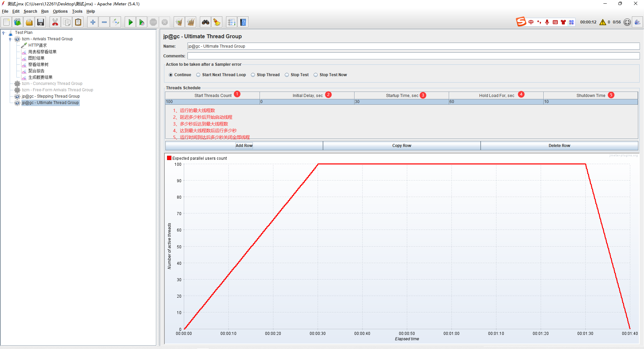This screenshot has width=644, height=349.
Task: Click the Name input field
Action: pyautogui.click(x=413, y=46)
